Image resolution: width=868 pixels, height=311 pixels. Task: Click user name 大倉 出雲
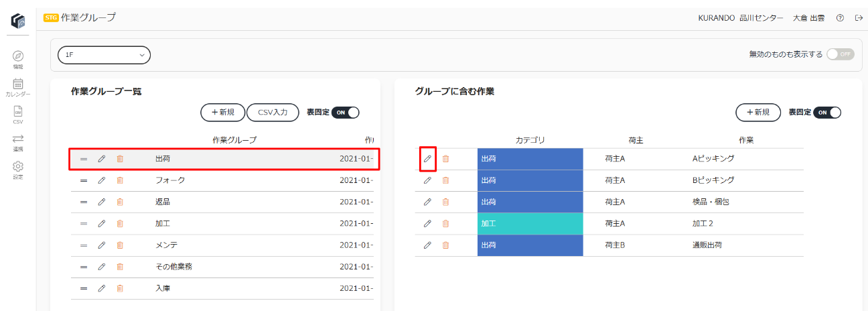point(809,18)
